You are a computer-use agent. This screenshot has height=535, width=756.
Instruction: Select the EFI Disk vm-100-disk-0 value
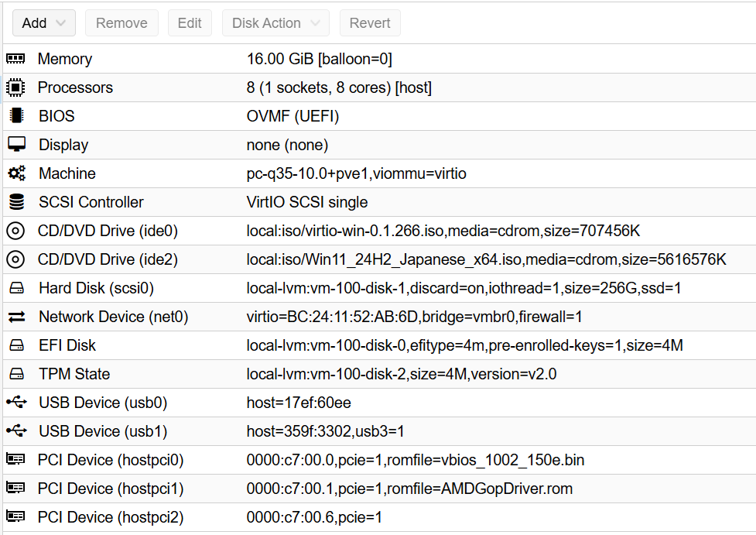coord(464,345)
